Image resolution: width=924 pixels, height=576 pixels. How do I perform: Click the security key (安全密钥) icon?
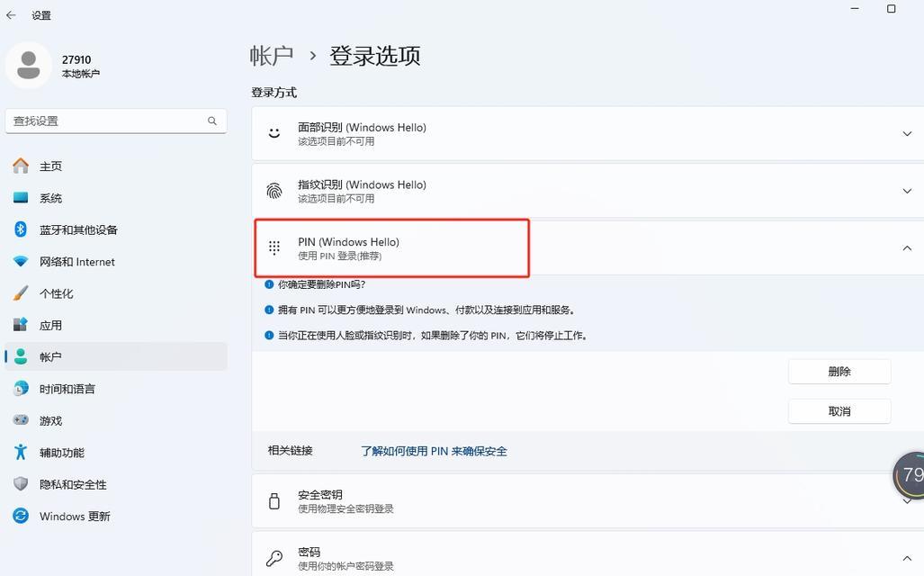(274, 501)
